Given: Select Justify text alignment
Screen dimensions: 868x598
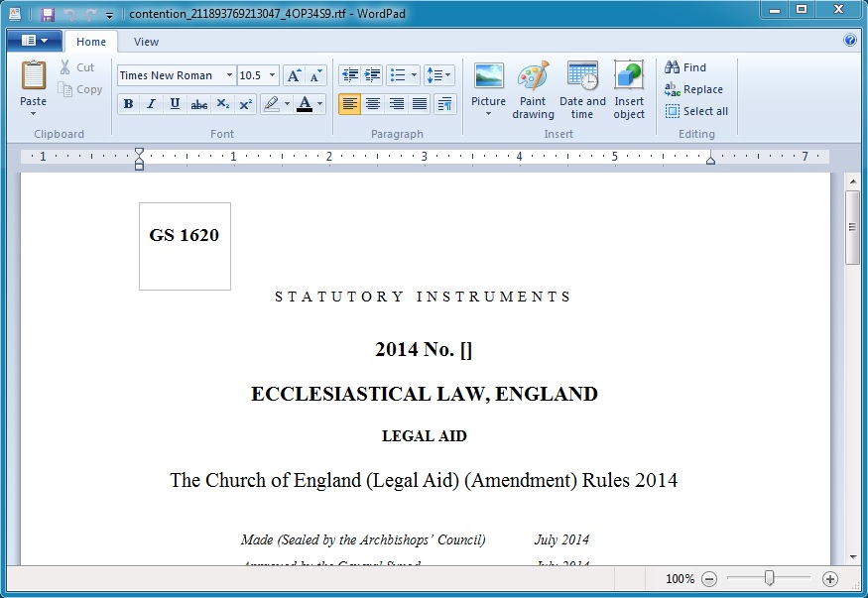Looking at the screenshot, I should [420, 104].
